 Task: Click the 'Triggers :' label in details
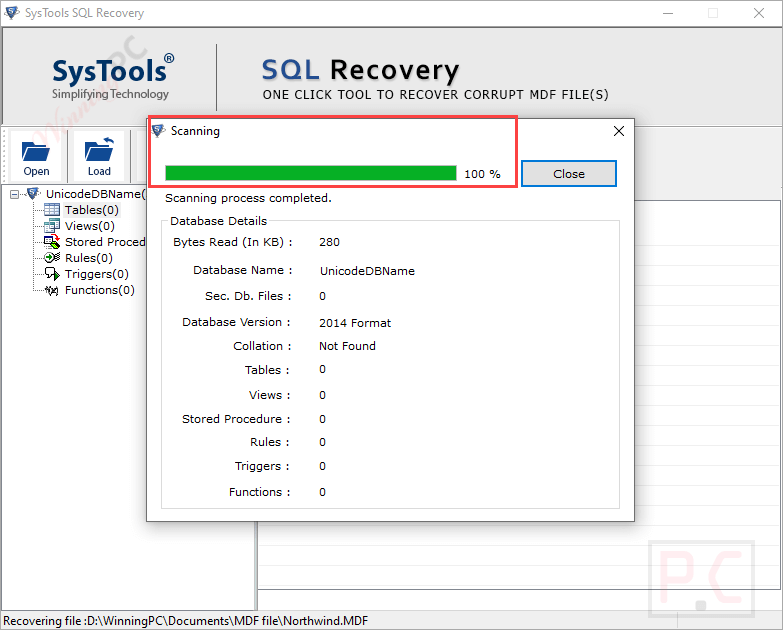point(262,466)
